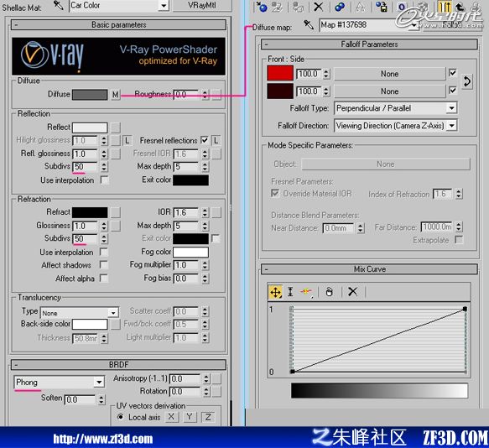The width and height of the screenshot is (489, 448).
Task: Click Z axis button in UV vectors
Action: coord(208,417)
